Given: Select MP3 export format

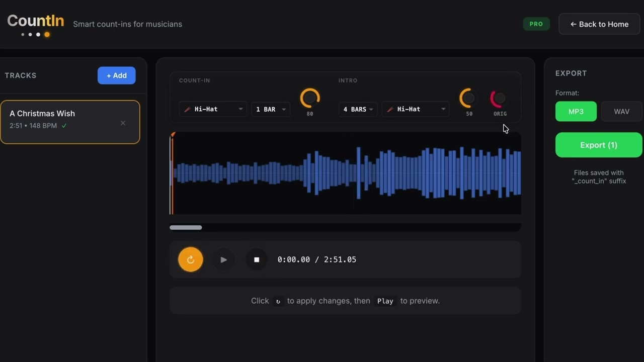Looking at the screenshot, I should (x=576, y=111).
